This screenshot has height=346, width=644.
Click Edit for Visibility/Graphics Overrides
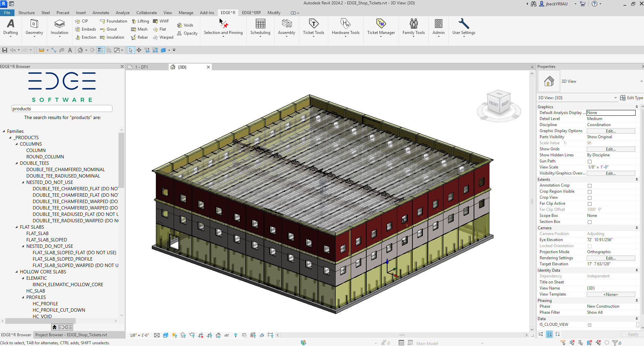(x=611, y=174)
